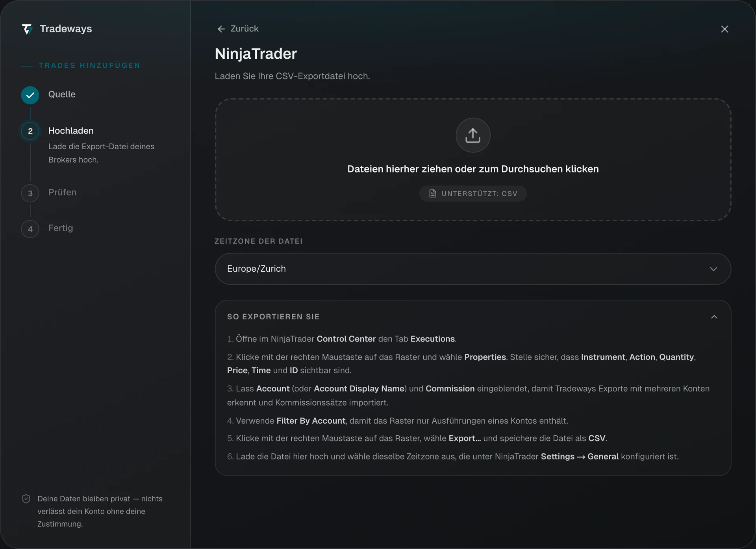Click 'Dateien hierher ziehen oder zum Durchsuchen klicken'
This screenshot has height=549, width=756.
click(473, 169)
